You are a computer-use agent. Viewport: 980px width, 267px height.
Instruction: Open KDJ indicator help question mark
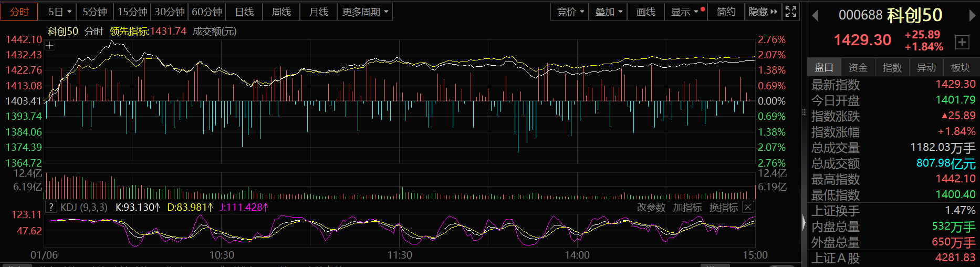(x=51, y=207)
